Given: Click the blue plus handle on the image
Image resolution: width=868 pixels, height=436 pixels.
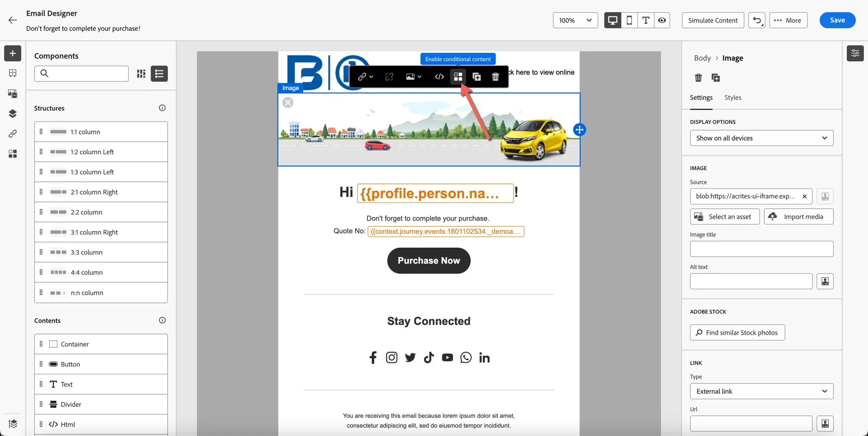Looking at the screenshot, I should 579,130.
